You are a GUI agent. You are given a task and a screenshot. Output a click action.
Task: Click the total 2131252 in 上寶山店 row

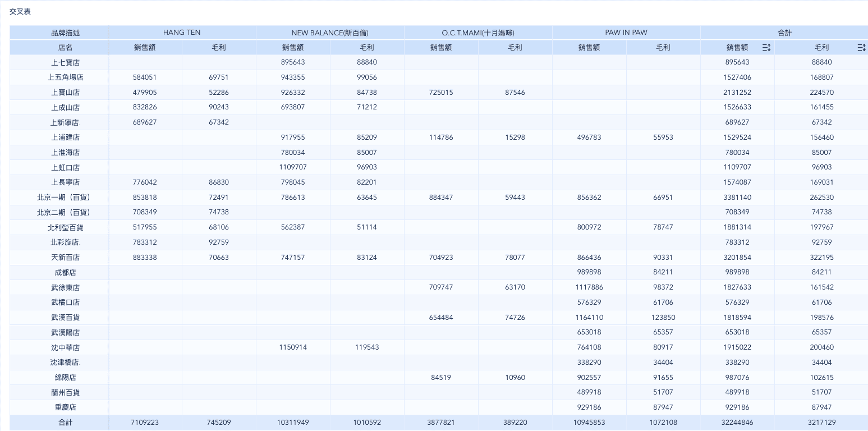(x=737, y=93)
